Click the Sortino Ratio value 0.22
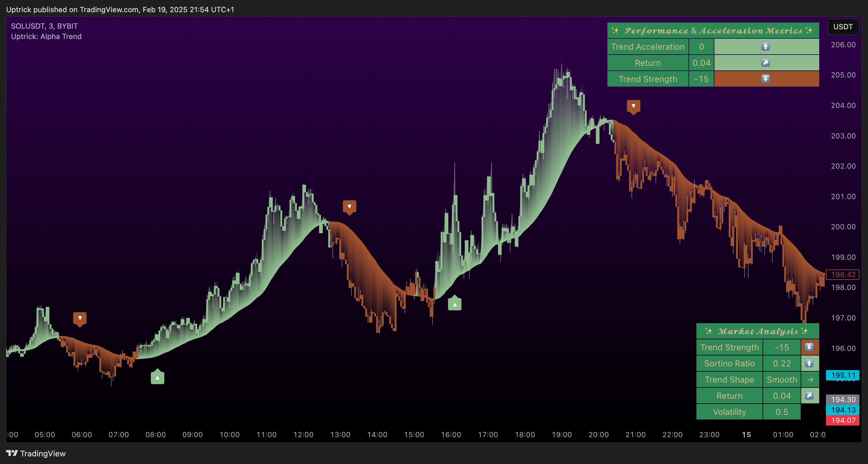This screenshot has height=464, width=868. click(x=782, y=363)
